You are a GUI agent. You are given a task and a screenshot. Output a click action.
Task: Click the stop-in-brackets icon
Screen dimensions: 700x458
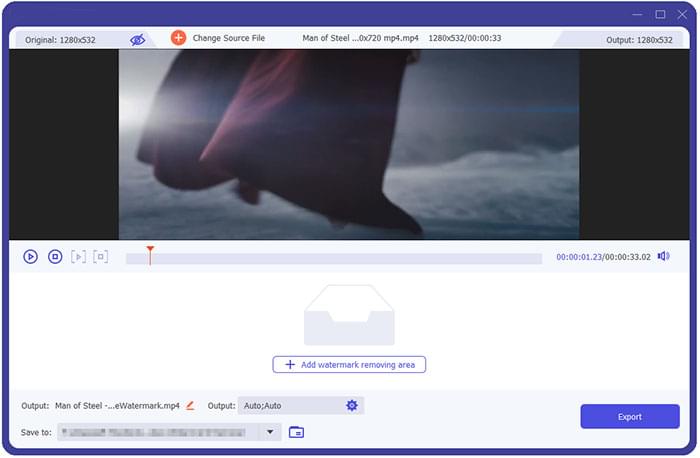click(101, 257)
